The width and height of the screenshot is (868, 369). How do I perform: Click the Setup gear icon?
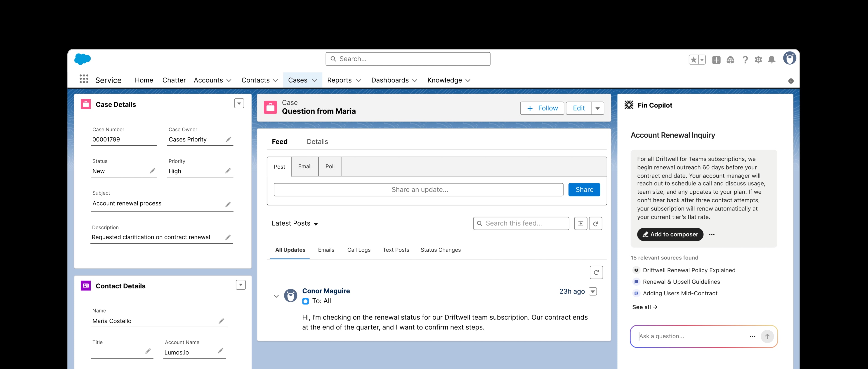point(759,59)
